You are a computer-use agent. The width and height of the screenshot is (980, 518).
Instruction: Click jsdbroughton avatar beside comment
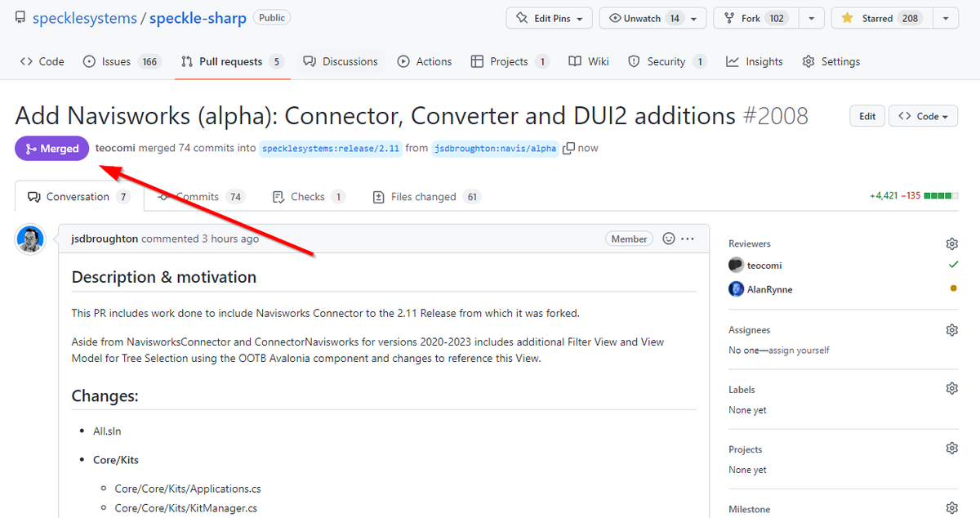pyautogui.click(x=30, y=239)
